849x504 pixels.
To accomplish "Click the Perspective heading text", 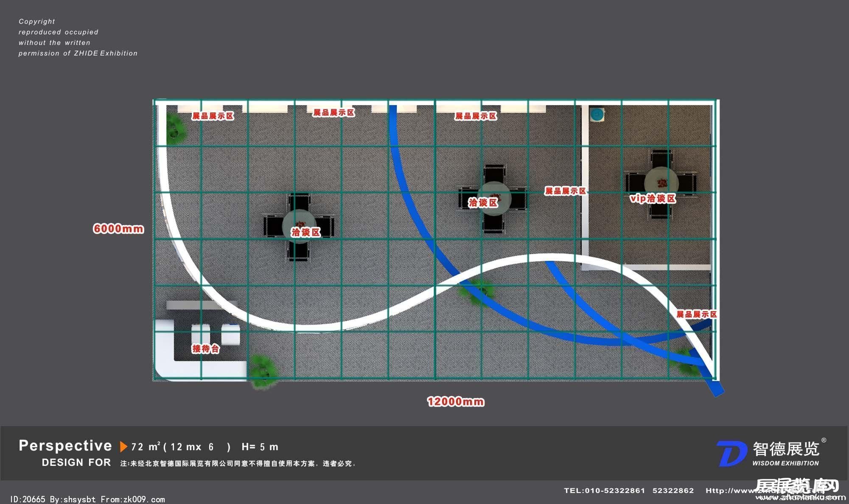I will coord(65,446).
